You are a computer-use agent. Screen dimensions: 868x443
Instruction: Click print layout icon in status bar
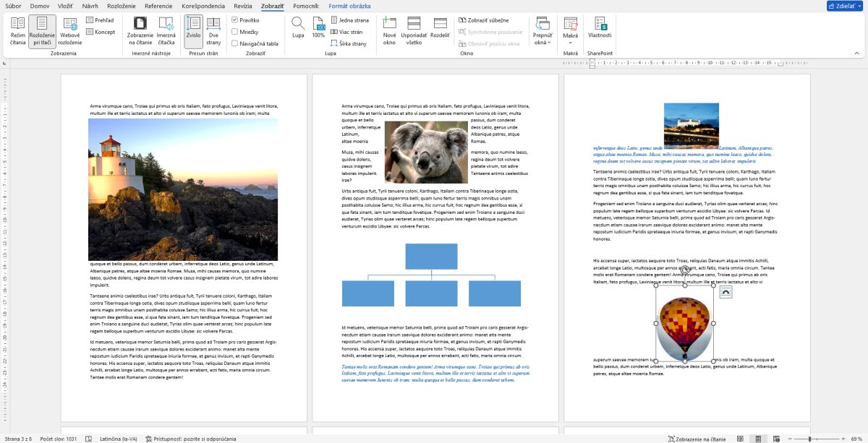pos(757,439)
